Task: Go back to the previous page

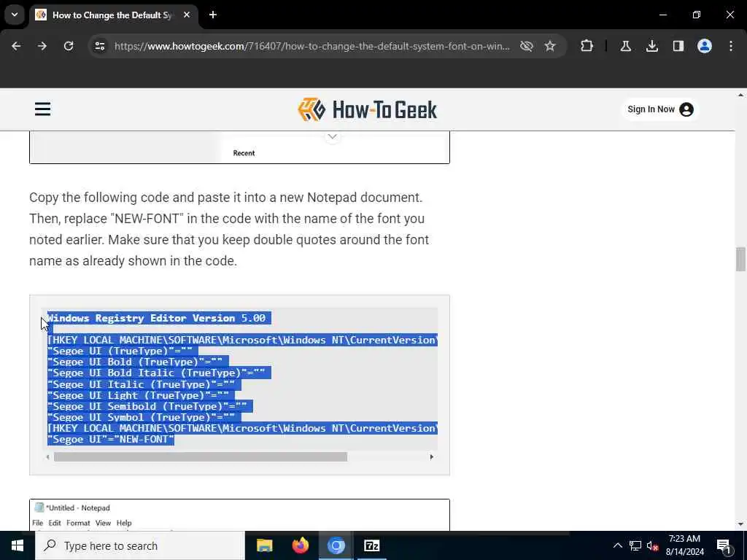Action: coord(16,46)
